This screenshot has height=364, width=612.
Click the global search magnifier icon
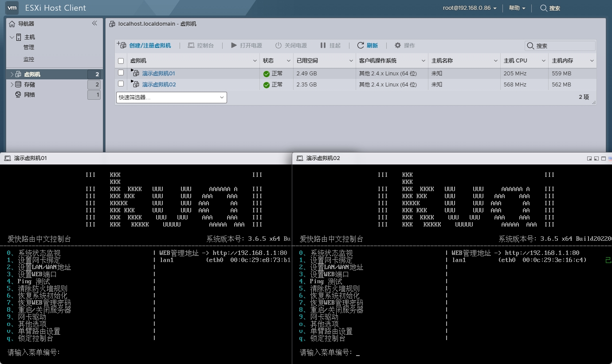point(543,8)
